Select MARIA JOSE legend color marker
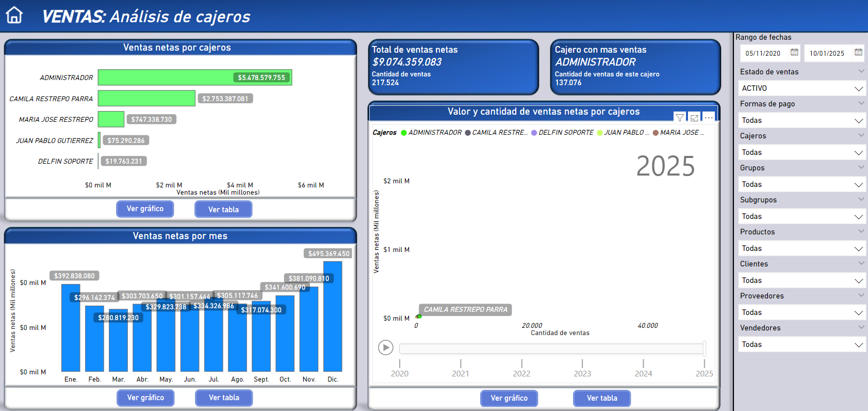 (x=656, y=133)
